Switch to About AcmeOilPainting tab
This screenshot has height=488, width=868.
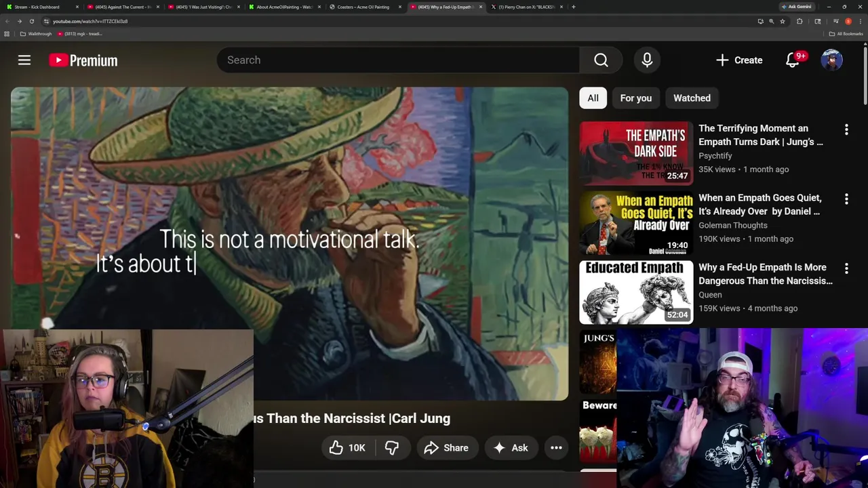click(x=283, y=7)
